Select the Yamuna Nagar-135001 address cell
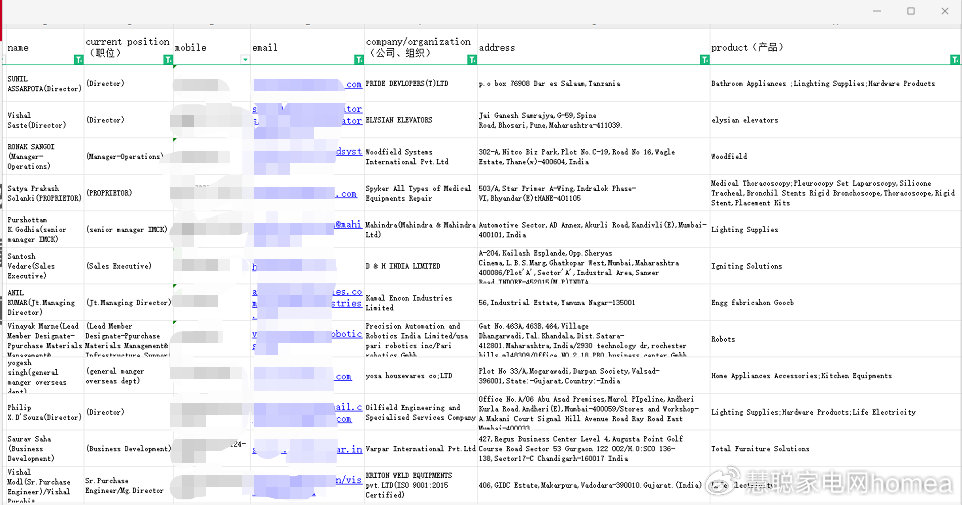 [593, 303]
